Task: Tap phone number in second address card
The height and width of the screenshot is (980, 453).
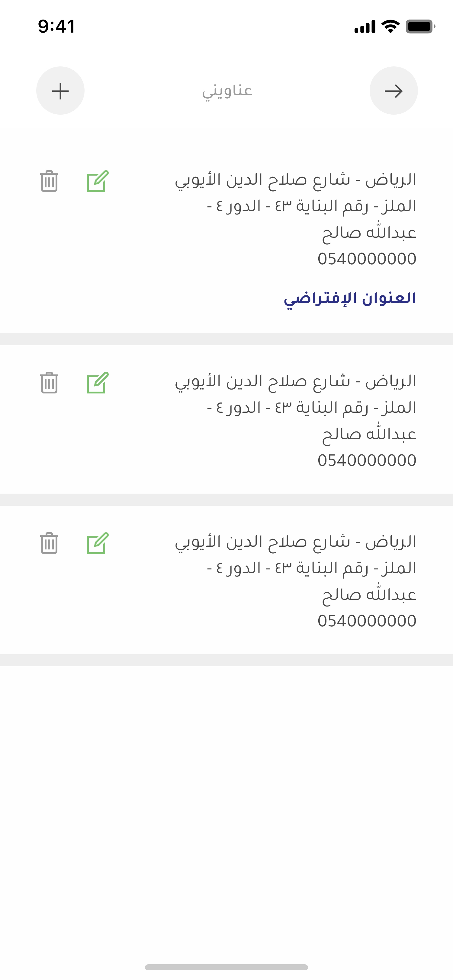Action: 367,460
